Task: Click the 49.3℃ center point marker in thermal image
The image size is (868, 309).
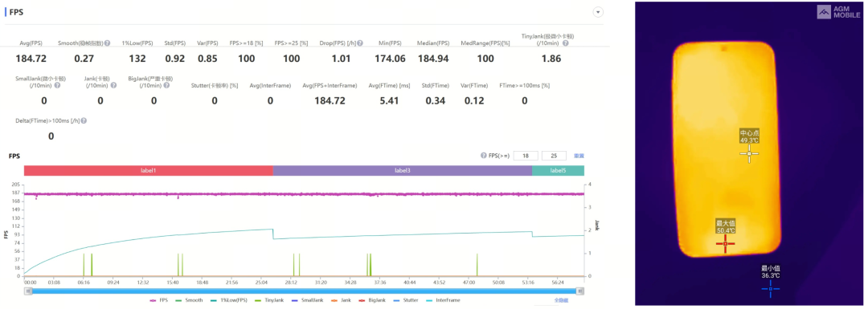Action: pos(750,153)
